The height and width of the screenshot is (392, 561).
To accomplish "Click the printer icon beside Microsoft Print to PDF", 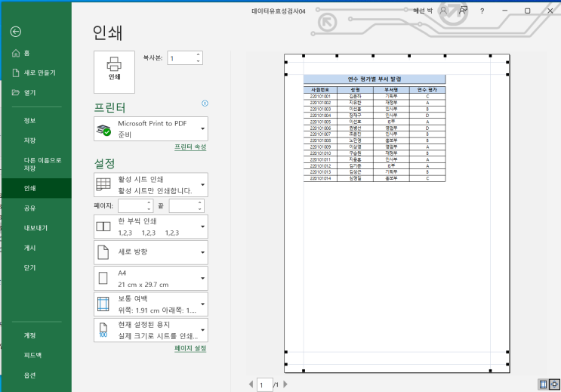I will 103,130.
